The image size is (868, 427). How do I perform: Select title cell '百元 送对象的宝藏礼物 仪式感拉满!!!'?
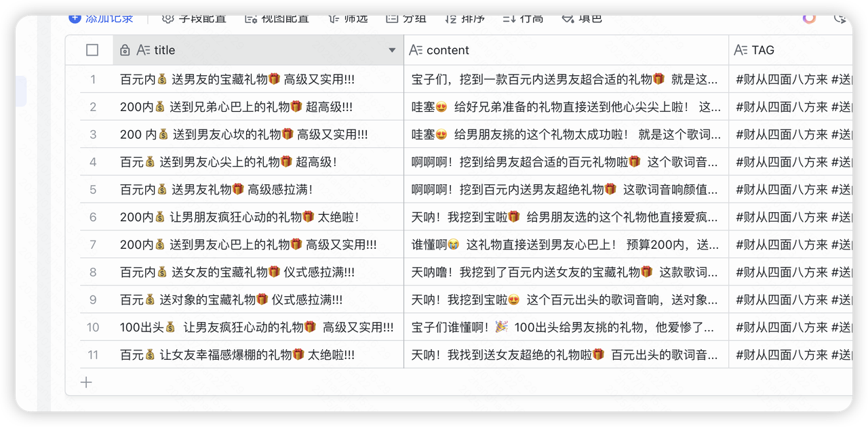[x=258, y=300]
